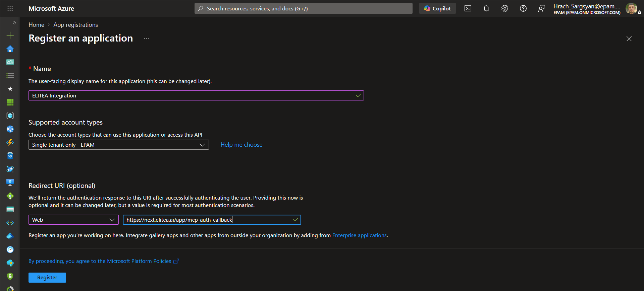
Task: Open App Services globe icon
Action: (10, 129)
